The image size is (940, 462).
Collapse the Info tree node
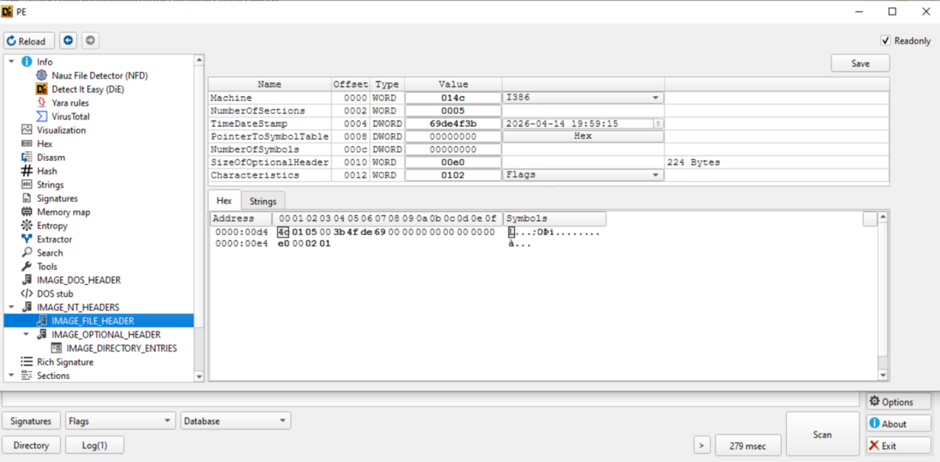pos(11,62)
